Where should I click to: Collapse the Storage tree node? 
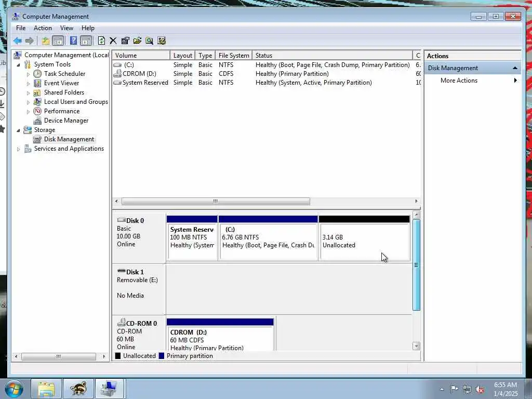coord(18,130)
